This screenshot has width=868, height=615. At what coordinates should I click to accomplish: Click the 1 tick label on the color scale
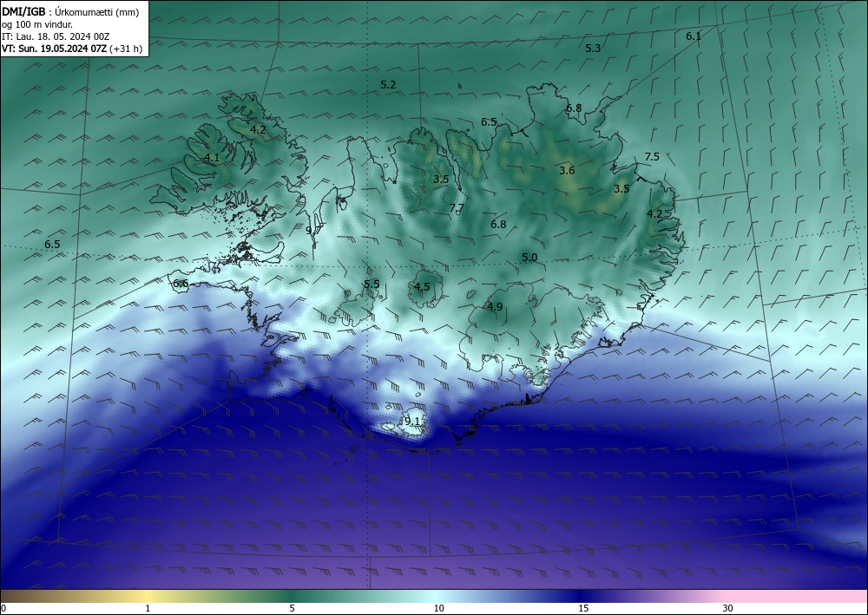pyautogui.click(x=148, y=608)
